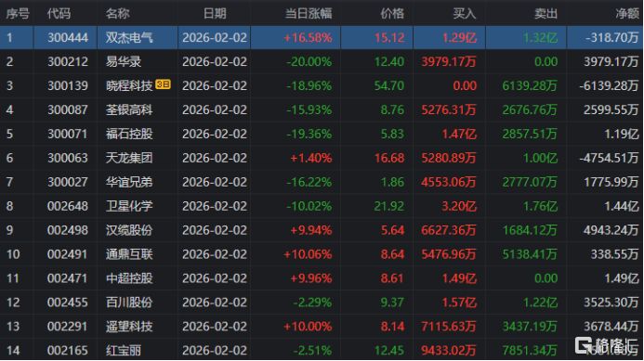The image size is (644, 361).
Task: Click the 3日 badge next to 晓程科技
Action: (x=163, y=84)
